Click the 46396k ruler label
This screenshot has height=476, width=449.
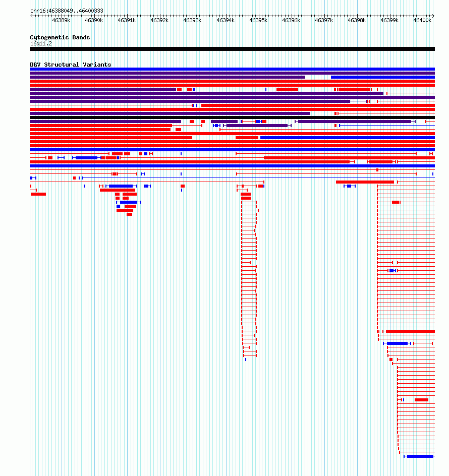tap(291, 20)
